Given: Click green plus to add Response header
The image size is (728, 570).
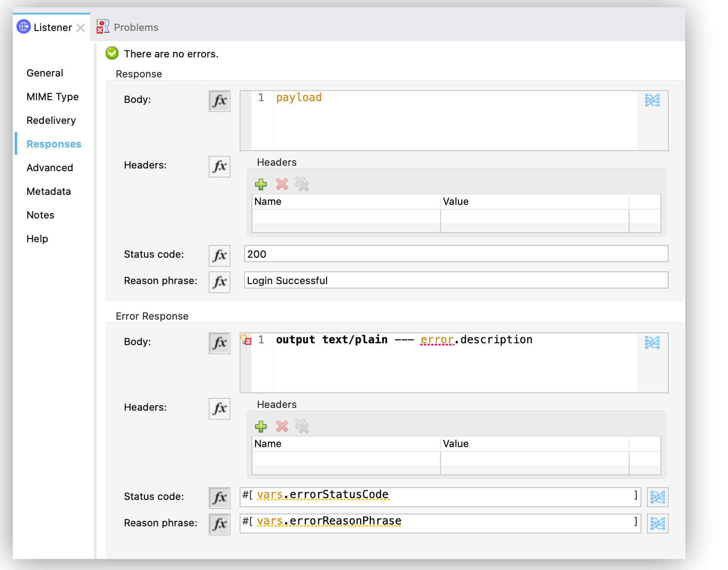Looking at the screenshot, I should (x=261, y=184).
